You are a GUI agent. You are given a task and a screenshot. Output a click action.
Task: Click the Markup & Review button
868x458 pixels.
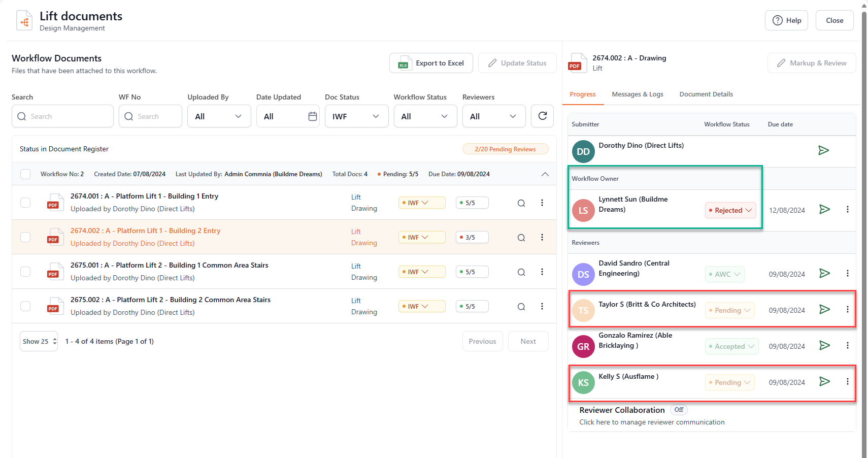coord(811,63)
